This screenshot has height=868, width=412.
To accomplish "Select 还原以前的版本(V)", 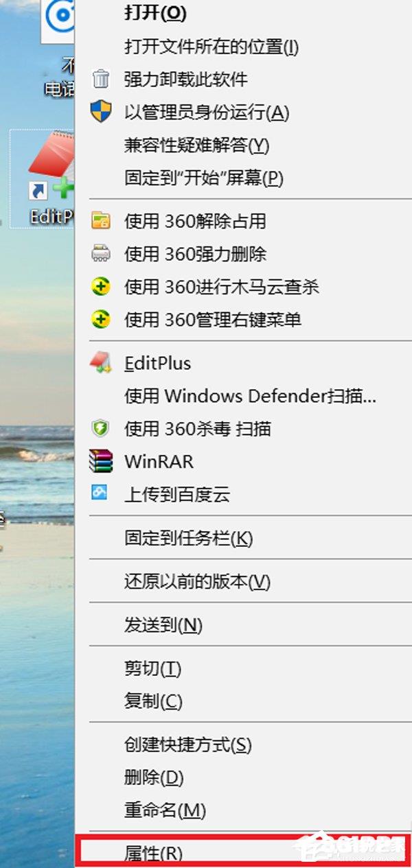I will click(x=198, y=582).
